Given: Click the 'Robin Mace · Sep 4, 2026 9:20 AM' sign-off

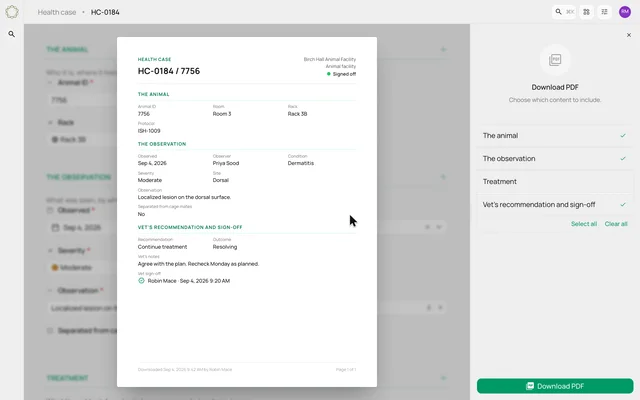Looking at the screenshot, I should pyautogui.click(x=189, y=281).
